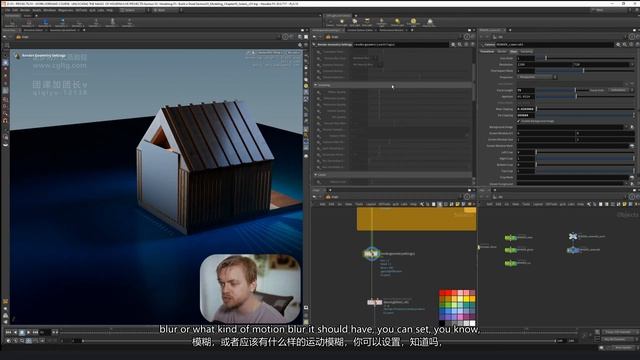Viewport: 640px width, 360px height.
Task: Select the bottom green node in obj network
Action: tap(510, 264)
